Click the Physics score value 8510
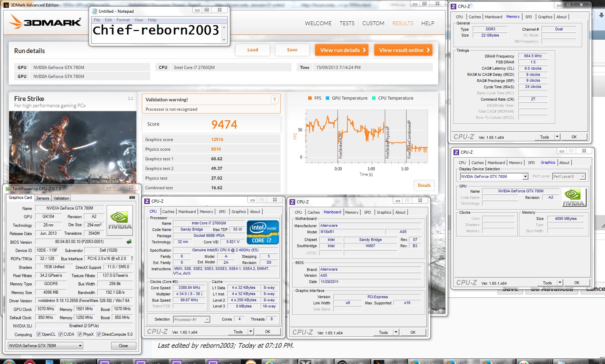Viewport: 605px width, 364px height. coord(216,149)
